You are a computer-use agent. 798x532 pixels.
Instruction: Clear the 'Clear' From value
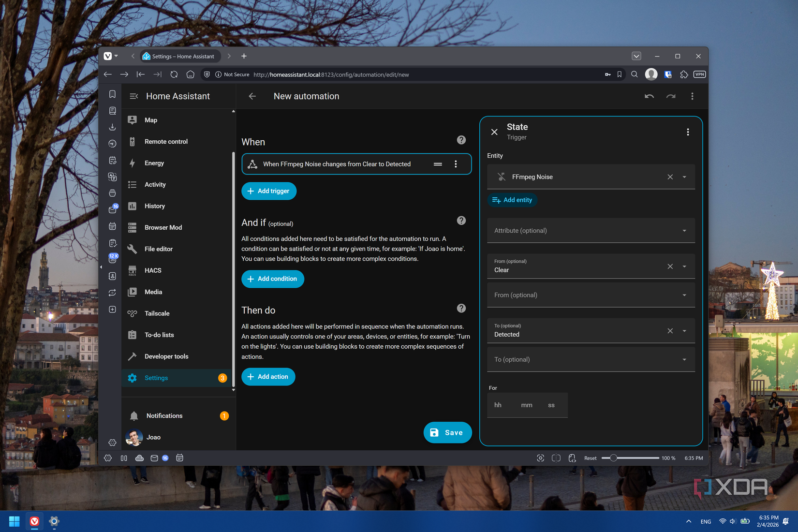pyautogui.click(x=670, y=266)
